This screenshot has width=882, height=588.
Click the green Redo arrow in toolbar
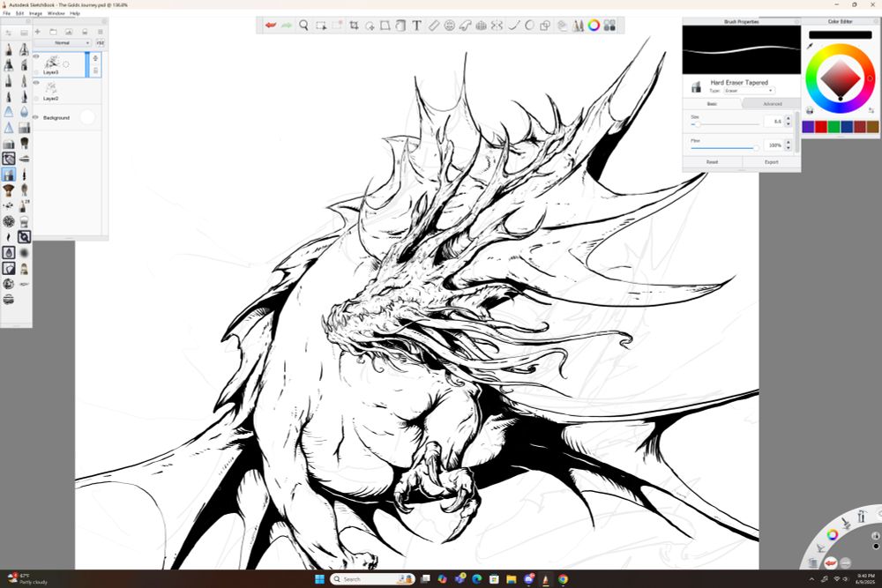(287, 26)
